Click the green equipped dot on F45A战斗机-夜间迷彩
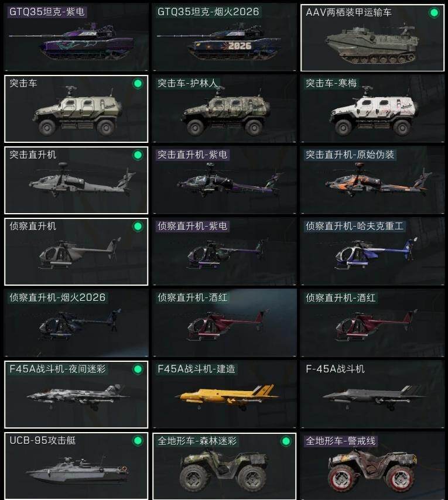448x500 pixels. tap(138, 369)
